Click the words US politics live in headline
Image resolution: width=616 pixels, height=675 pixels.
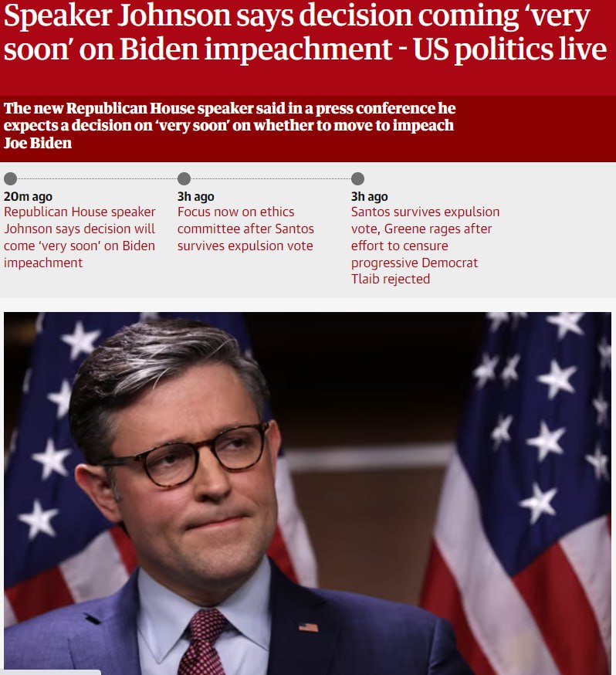pos(510,49)
